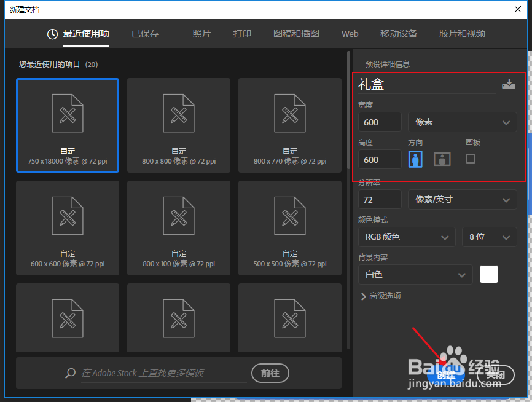Enable the 画板 (Artboards) checkbox
This screenshot has width=532, height=402.
pos(470,158)
